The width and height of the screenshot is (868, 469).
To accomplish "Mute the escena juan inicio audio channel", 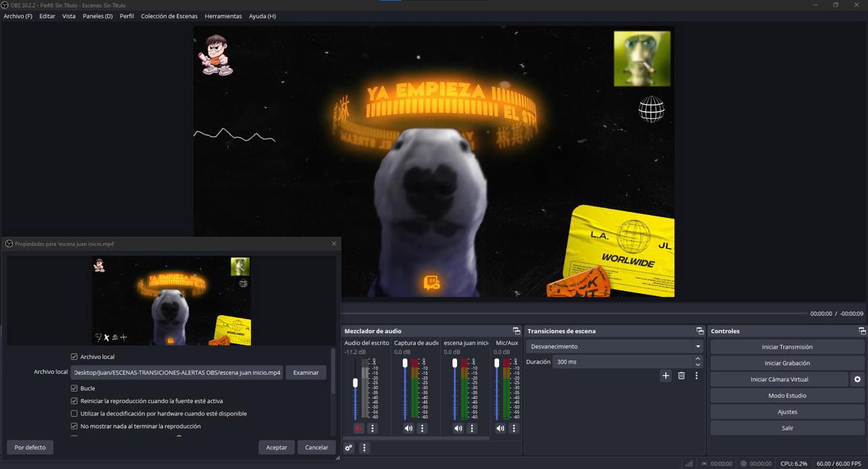I will (x=458, y=428).
